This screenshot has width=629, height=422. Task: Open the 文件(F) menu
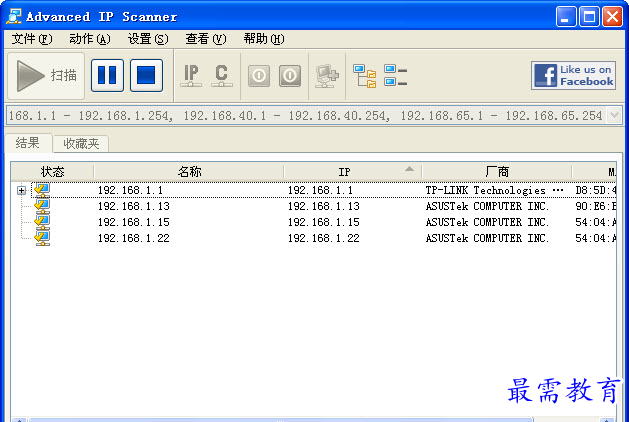point(32,39)
